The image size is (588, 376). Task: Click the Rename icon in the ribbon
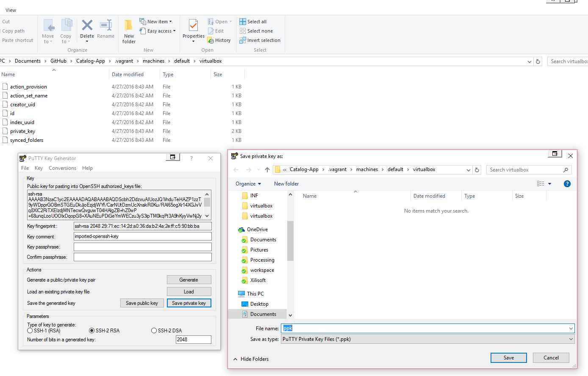(x=105, y=25)
